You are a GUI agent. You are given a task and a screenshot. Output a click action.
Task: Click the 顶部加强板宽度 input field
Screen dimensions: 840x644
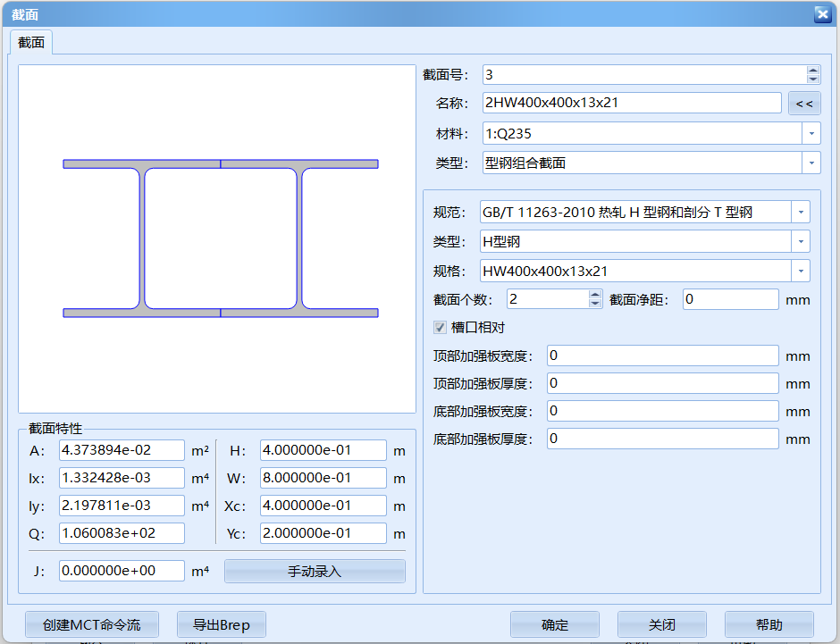661,355
